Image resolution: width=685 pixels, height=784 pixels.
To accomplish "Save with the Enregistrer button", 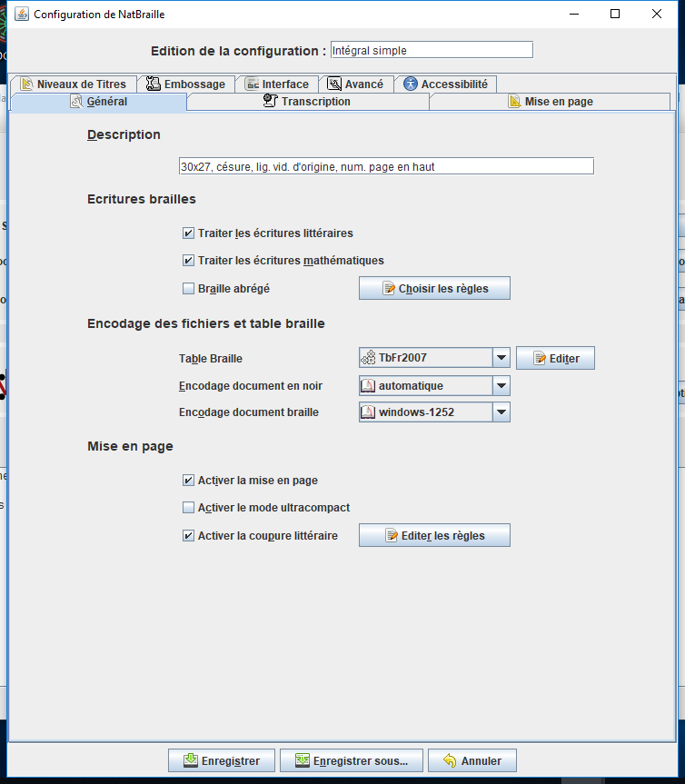I will click(222, 760).
